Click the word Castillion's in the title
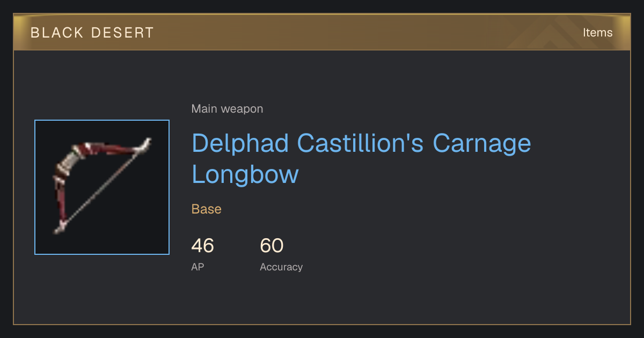Screen dimensions: 644x338 click(x=361, y=143)
